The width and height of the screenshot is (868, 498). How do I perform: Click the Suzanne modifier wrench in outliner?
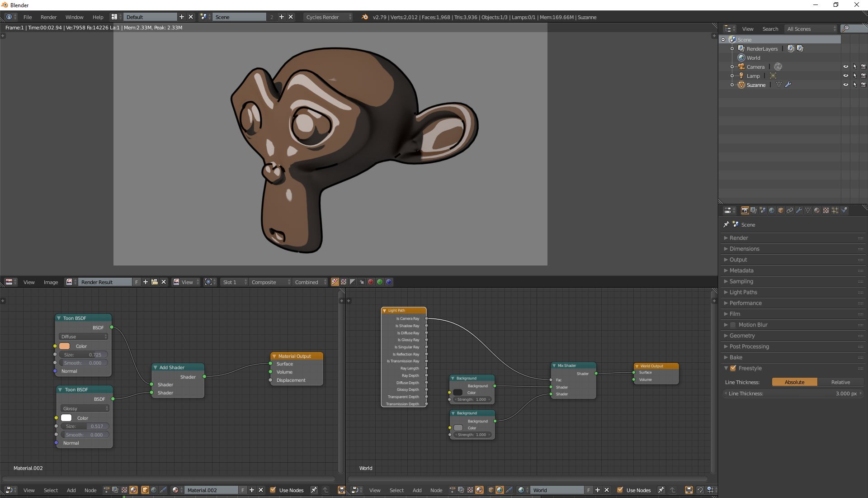[788, 85]
